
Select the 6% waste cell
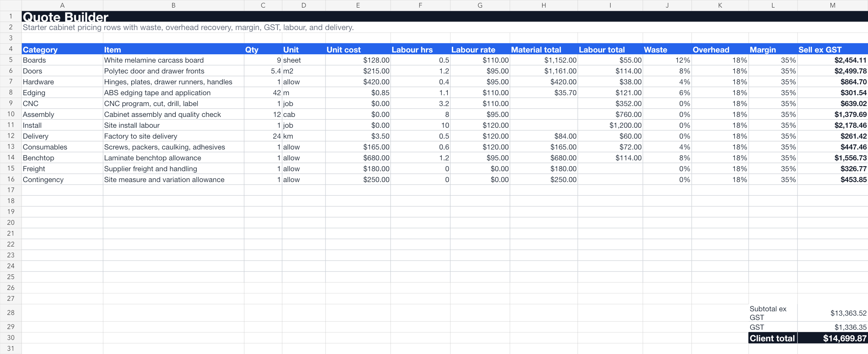tap(667, 93)
